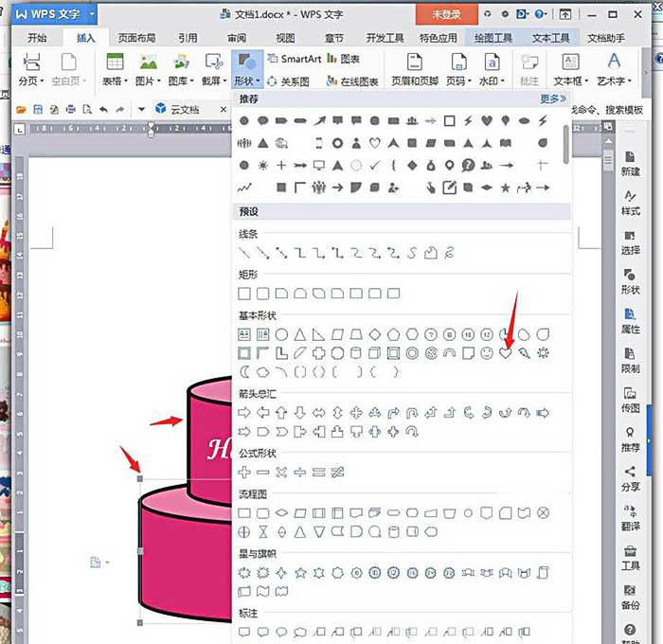Viewport: 663px width, 644px height.
Task: Choose the sun shape in basic shapes
Action: pyautogui.click(x=543, y=353)
